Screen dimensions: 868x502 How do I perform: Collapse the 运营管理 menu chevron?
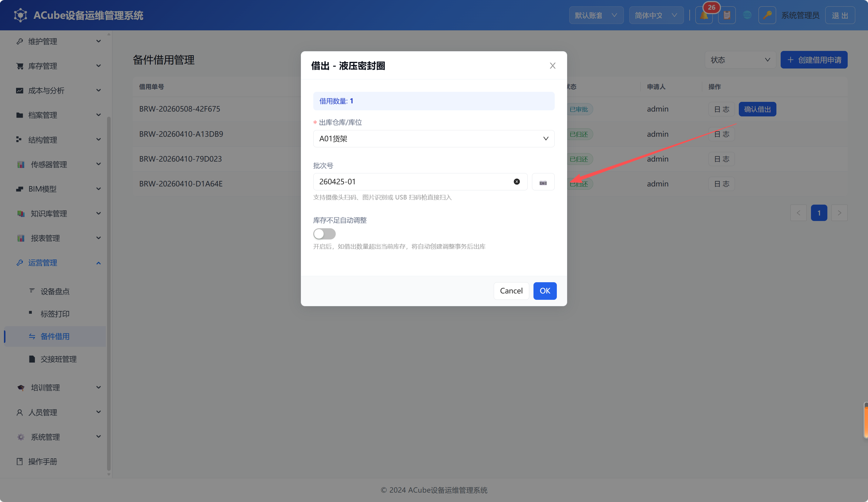(x=99, y=263)
